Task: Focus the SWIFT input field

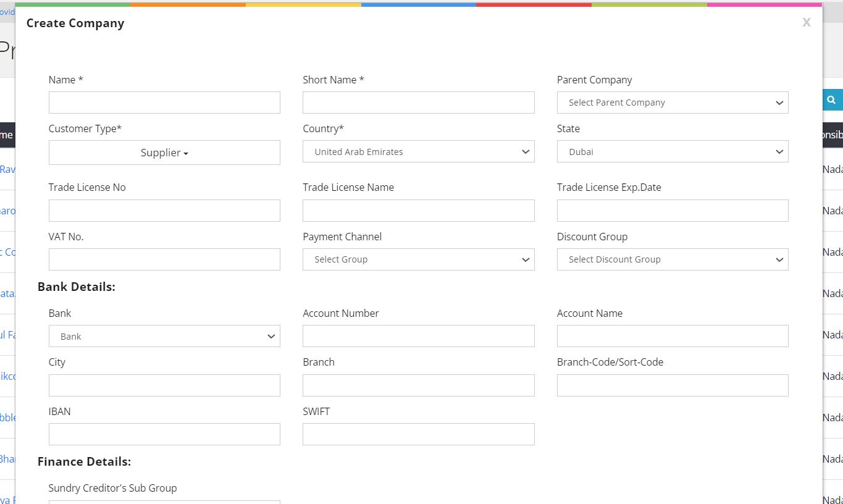Action: (x=418, y=434)
